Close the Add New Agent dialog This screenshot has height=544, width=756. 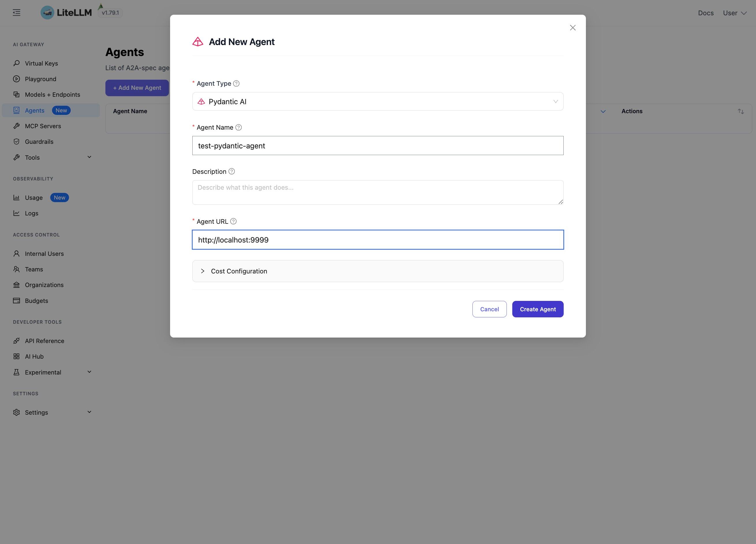click(x=573, y=28)
